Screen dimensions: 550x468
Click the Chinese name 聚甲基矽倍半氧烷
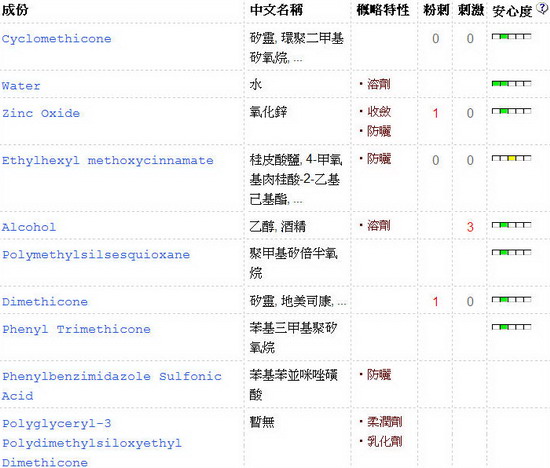[x=294, y=263]
